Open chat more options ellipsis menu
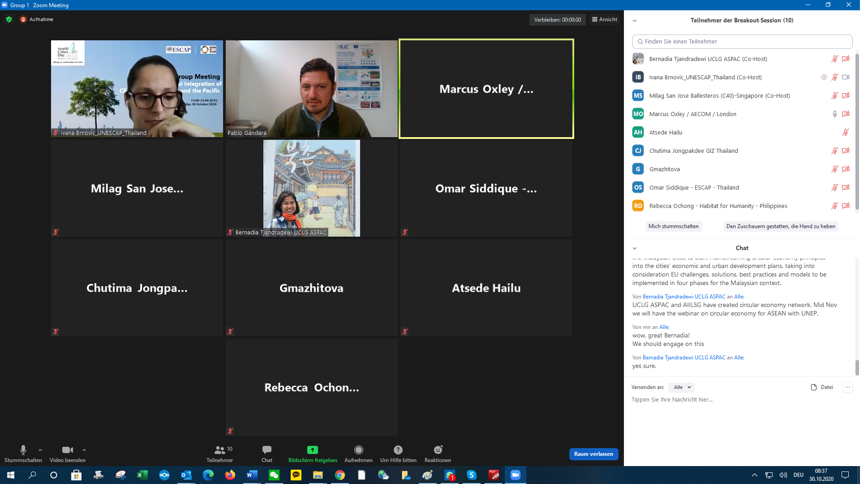Image resolution: width=868 pixels, height=484 pixels. pyautogui.click(x=847, y=387)
